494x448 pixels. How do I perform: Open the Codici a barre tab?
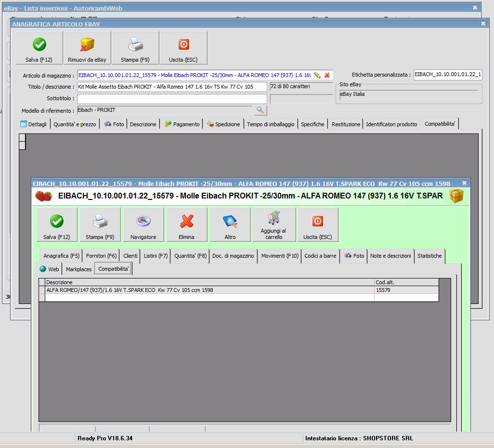320,256
